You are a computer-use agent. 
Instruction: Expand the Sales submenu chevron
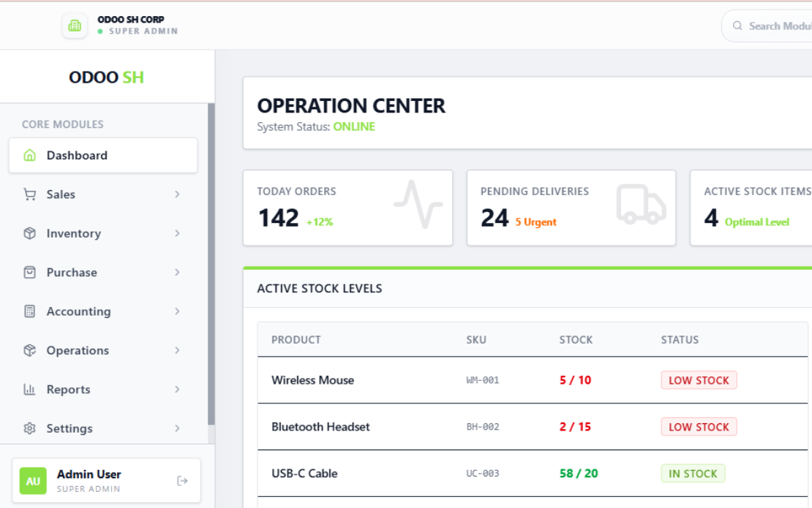click(x=177, y=194)
